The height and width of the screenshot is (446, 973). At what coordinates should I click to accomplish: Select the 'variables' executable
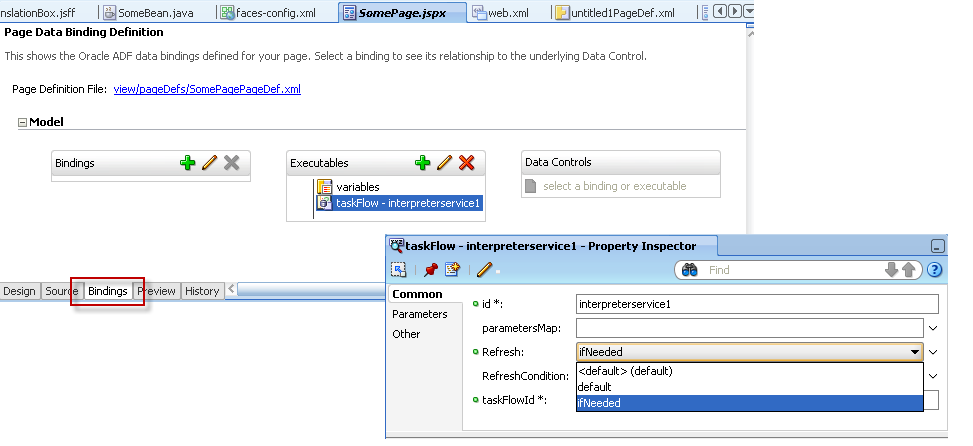(357, 187)
